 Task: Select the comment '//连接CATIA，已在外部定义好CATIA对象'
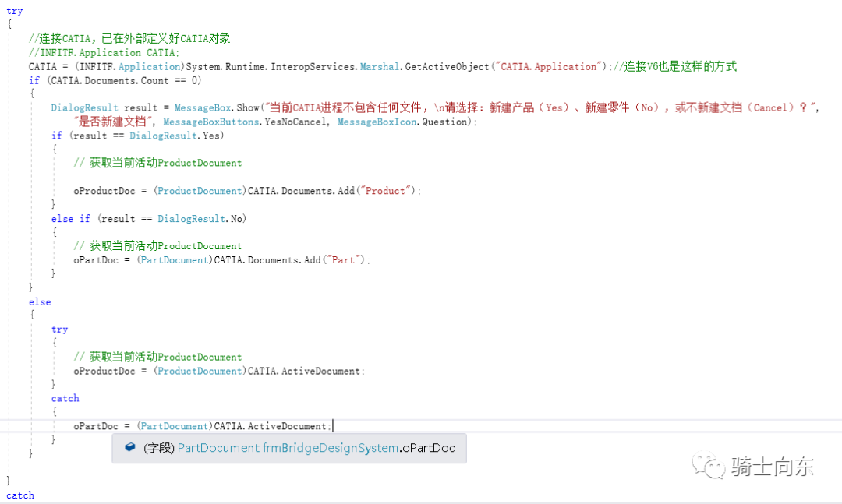coord(129,39)
